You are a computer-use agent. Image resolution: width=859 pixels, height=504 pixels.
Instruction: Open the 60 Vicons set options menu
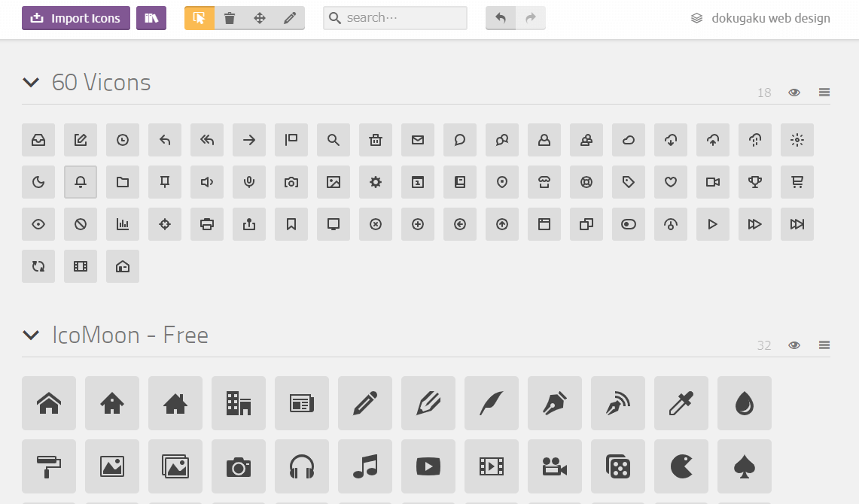(x=824, y=93)
